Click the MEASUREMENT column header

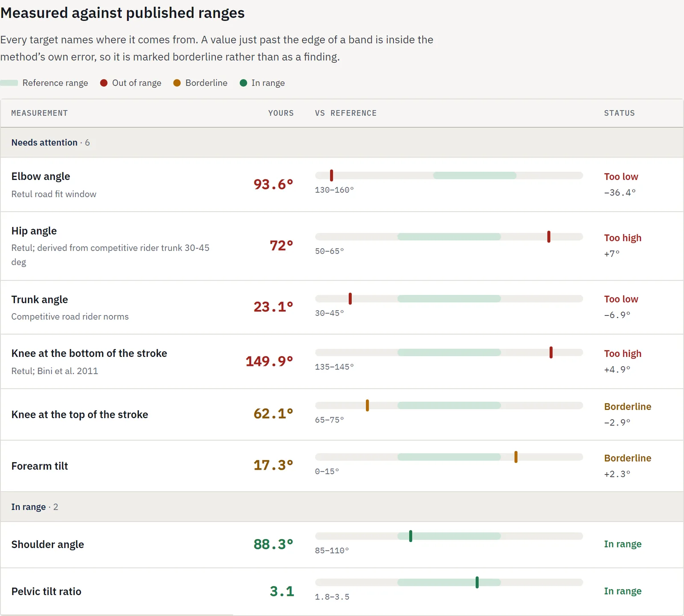[x=39, y=113]
